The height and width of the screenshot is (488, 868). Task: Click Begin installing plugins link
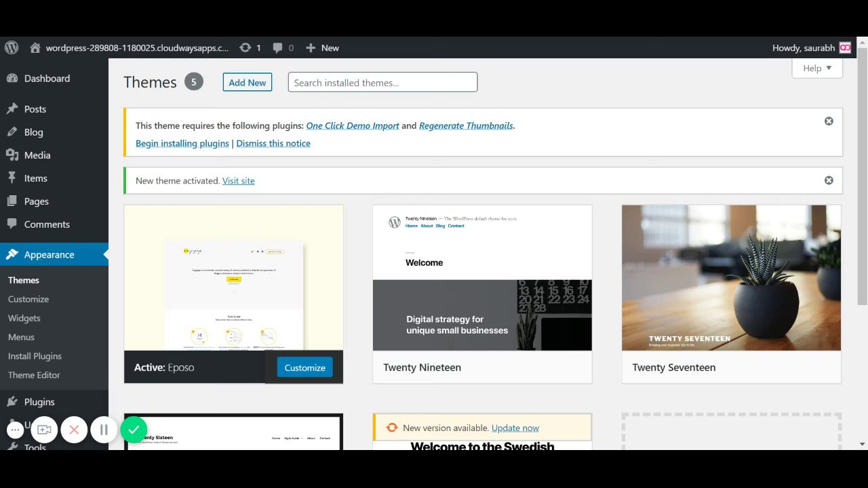pyautogui.click(x=182, y=143)
